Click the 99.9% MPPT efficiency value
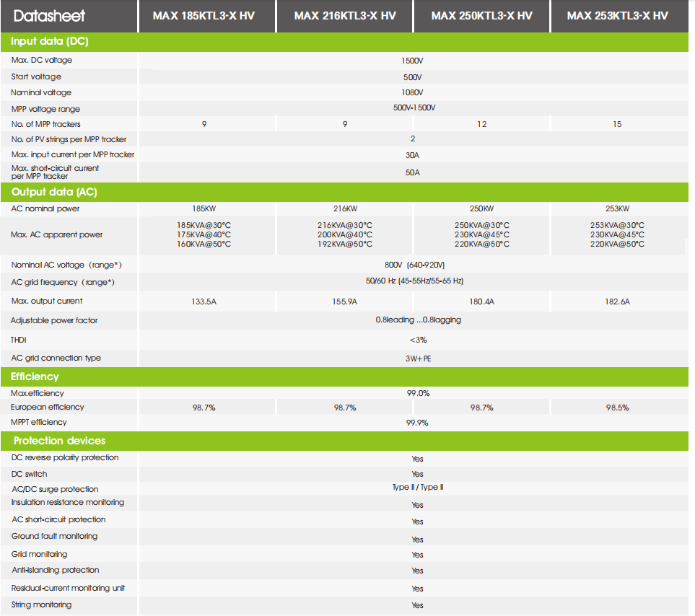The image size is (695, 616). (418, 423)
